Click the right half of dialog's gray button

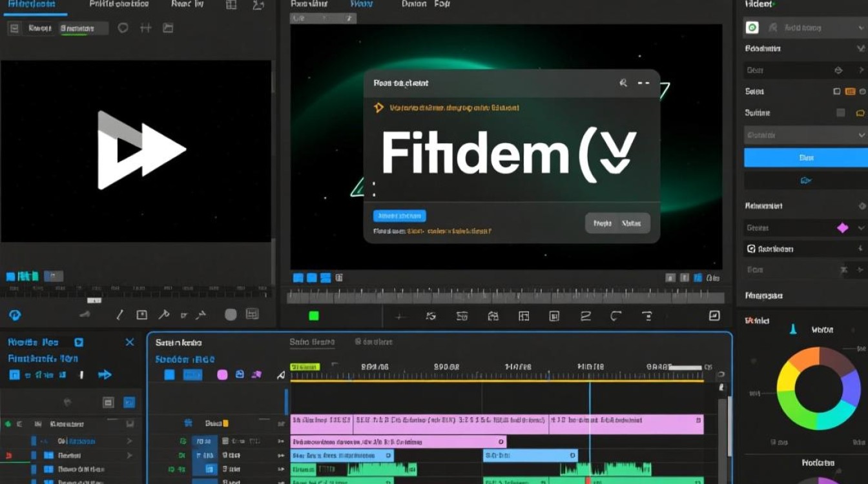pyautogui.click(x=632, y=223)
